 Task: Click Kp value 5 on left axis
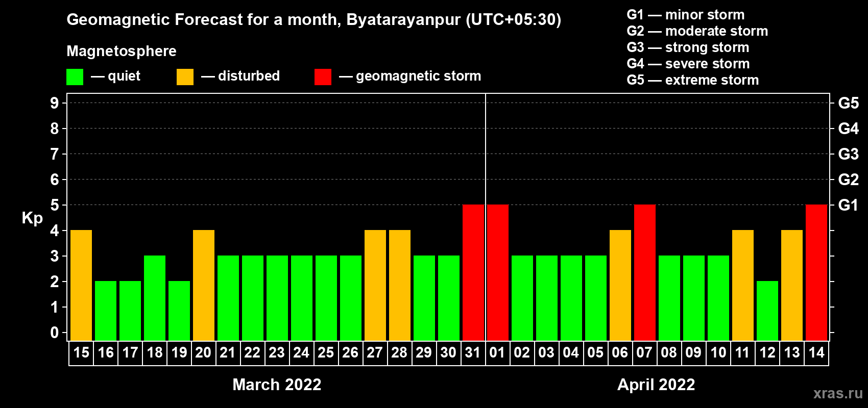click(x=55, y=205)
